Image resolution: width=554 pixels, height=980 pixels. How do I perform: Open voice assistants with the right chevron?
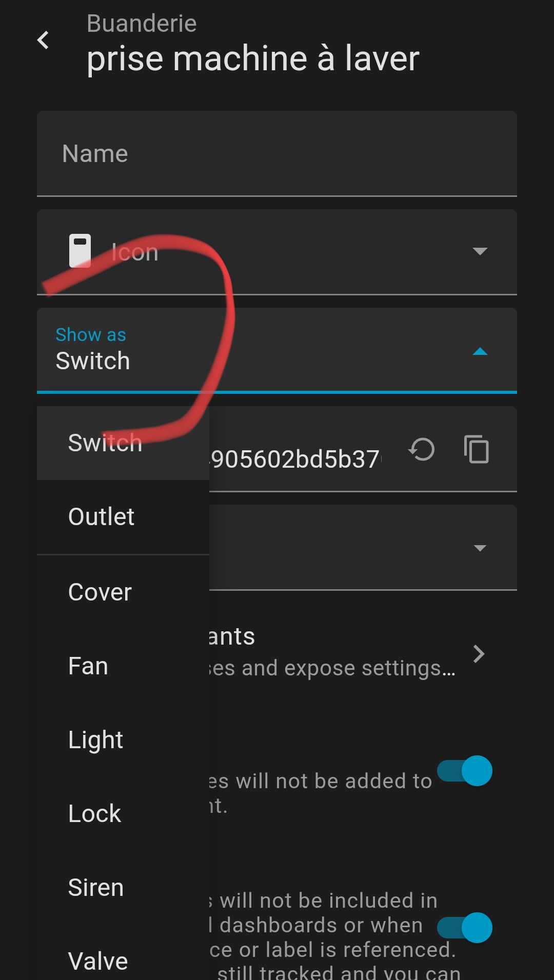479,654
